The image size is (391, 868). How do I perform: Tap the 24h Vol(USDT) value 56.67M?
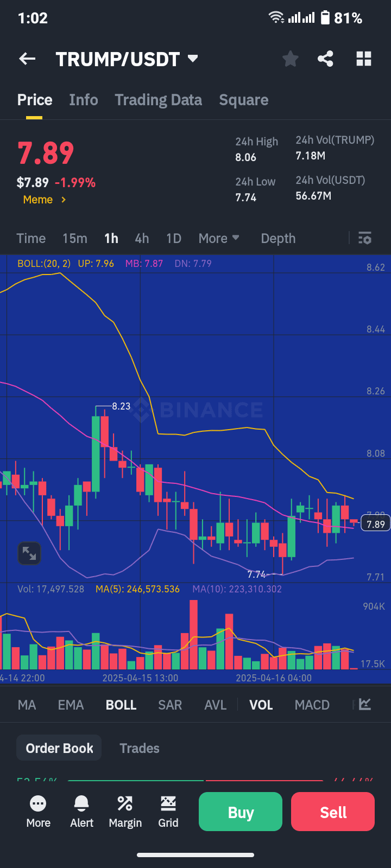313,196
